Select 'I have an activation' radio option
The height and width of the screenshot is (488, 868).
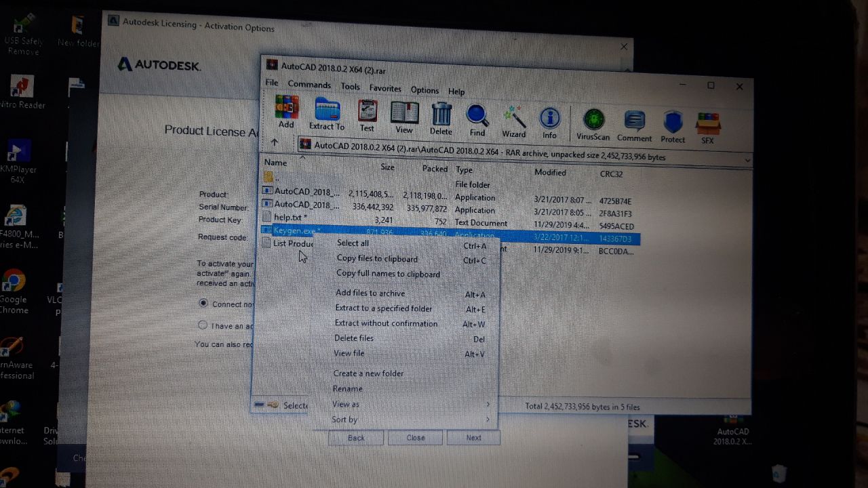(x=202, y=325)
